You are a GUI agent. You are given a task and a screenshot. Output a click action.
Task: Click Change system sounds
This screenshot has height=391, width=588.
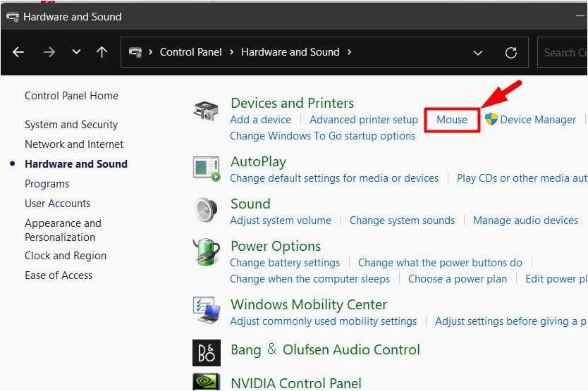pyautogui.click(x=402, y=221)
